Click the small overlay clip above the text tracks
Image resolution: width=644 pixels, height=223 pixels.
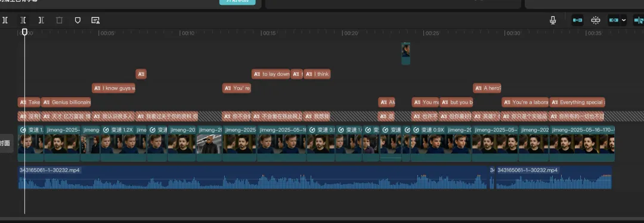(406, 54)
